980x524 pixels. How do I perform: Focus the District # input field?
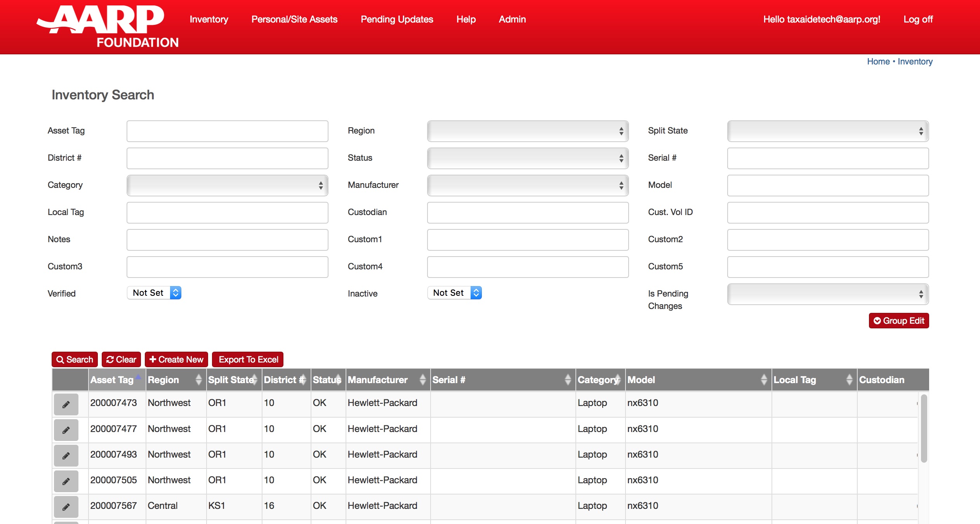[x=228, y=158]
